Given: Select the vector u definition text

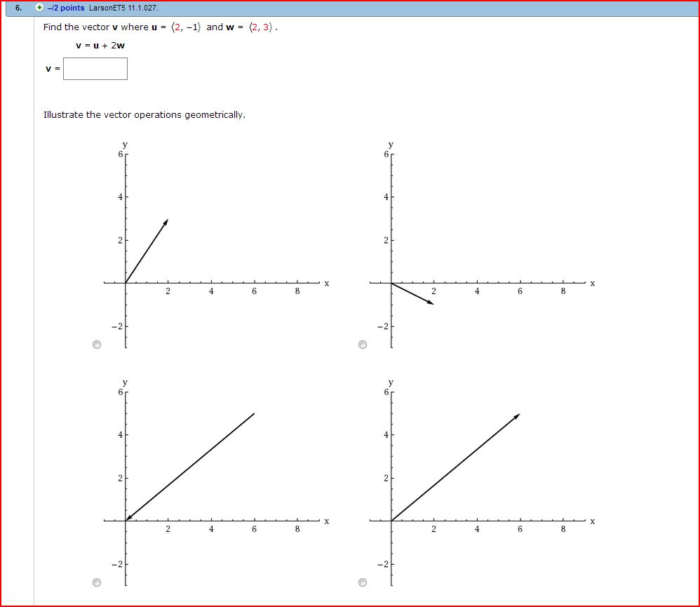Looking at the screenshot, I should click(x=176, y=27).
